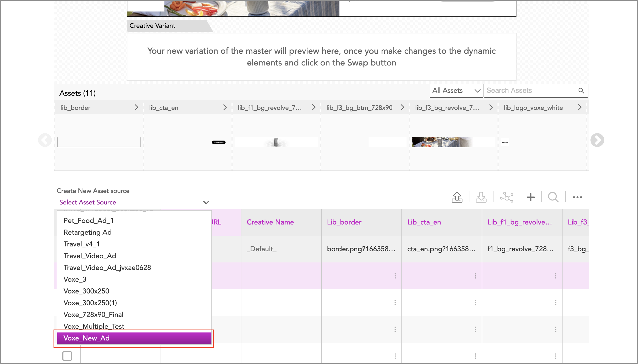Click the download icon in table toolbar

481,197
